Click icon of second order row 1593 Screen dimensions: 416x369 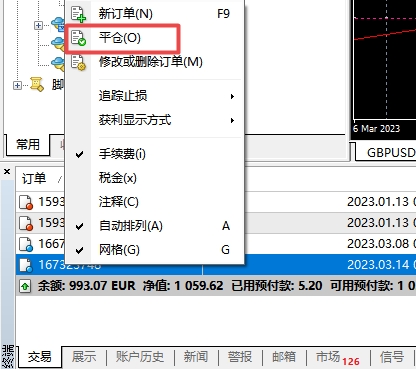[26, 223]
